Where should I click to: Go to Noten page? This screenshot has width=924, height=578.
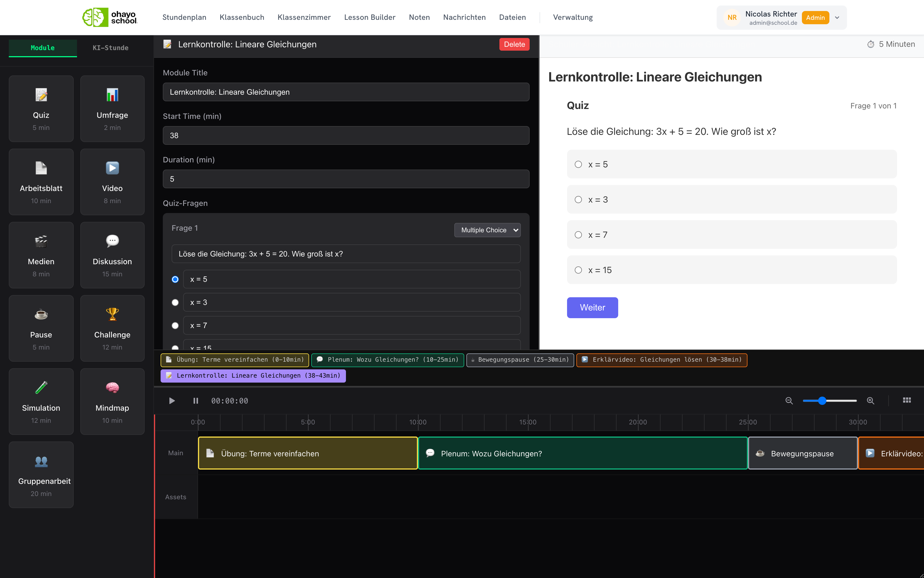pos(419,17)
